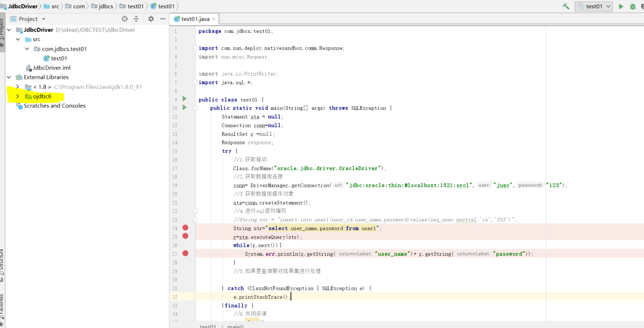Click the locate/scroll-from-source target icon
This screenshot has height=328, width=644.
coord(125,19)
